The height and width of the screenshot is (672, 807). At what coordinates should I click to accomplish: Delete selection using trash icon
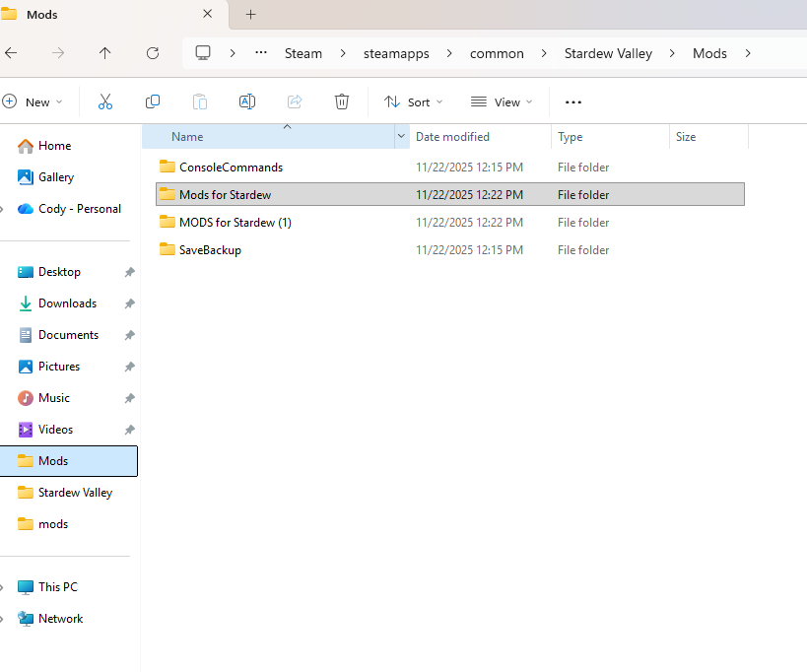[x=342, y=101]
